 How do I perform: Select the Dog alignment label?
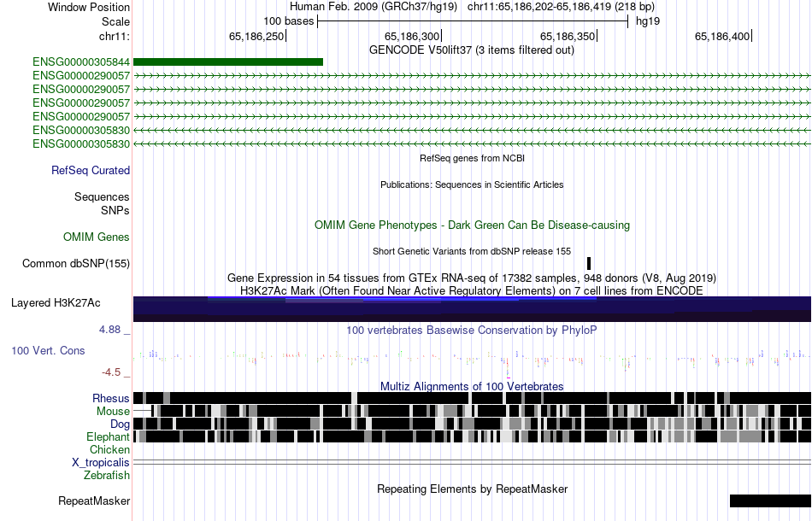pos(120,424)
